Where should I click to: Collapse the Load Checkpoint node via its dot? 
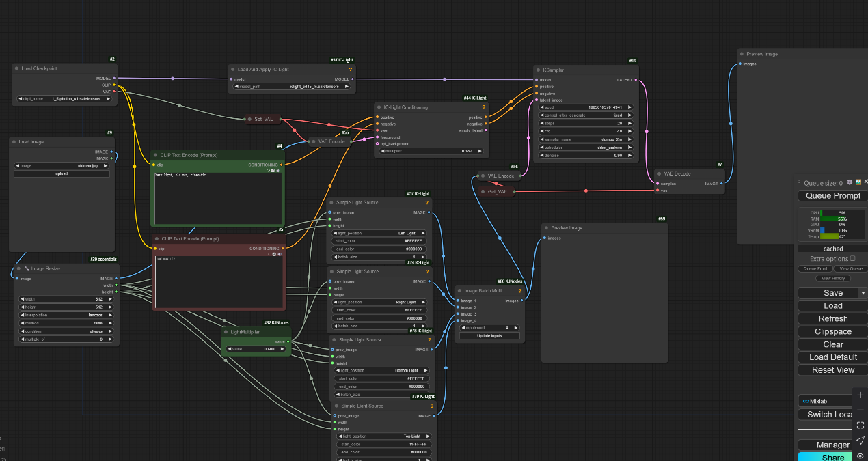click(x=16, y=68)
